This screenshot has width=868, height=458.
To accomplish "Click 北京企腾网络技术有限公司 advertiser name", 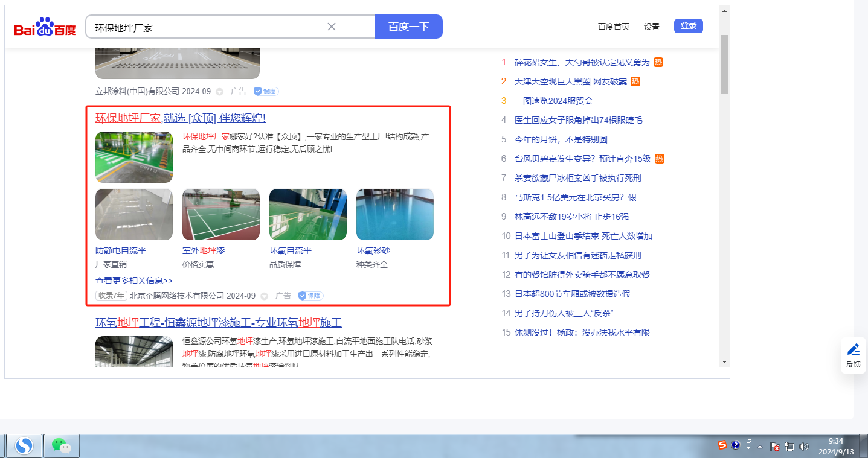I will [x=177, y=296].
